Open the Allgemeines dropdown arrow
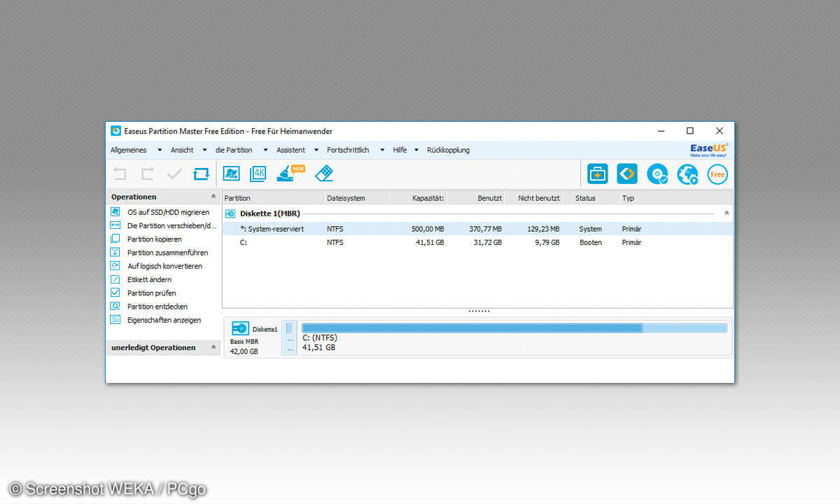 tap(160, 150)
